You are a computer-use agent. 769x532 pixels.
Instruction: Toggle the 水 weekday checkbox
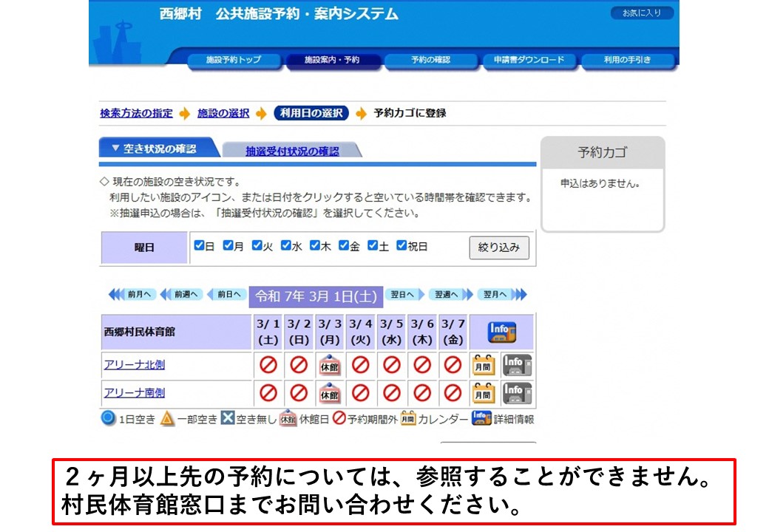click(286, 245)
